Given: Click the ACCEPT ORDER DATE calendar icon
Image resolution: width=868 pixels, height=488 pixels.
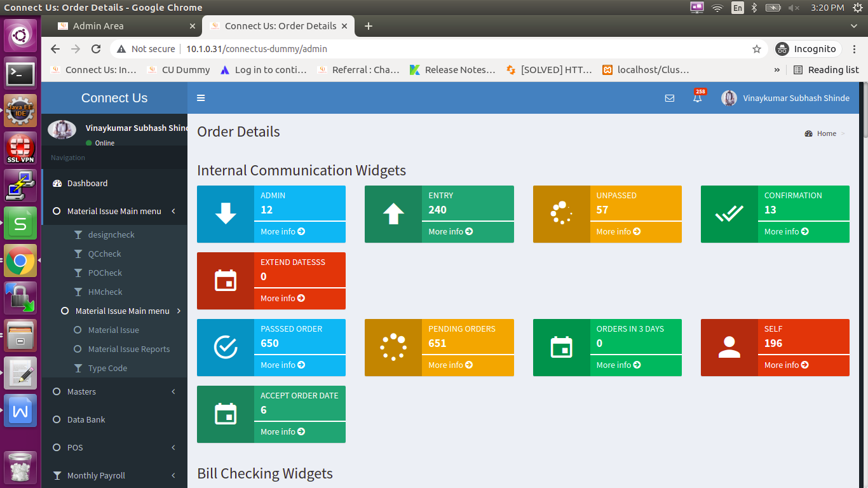Looking at the screenshot, I should click(x=226, y=414).
